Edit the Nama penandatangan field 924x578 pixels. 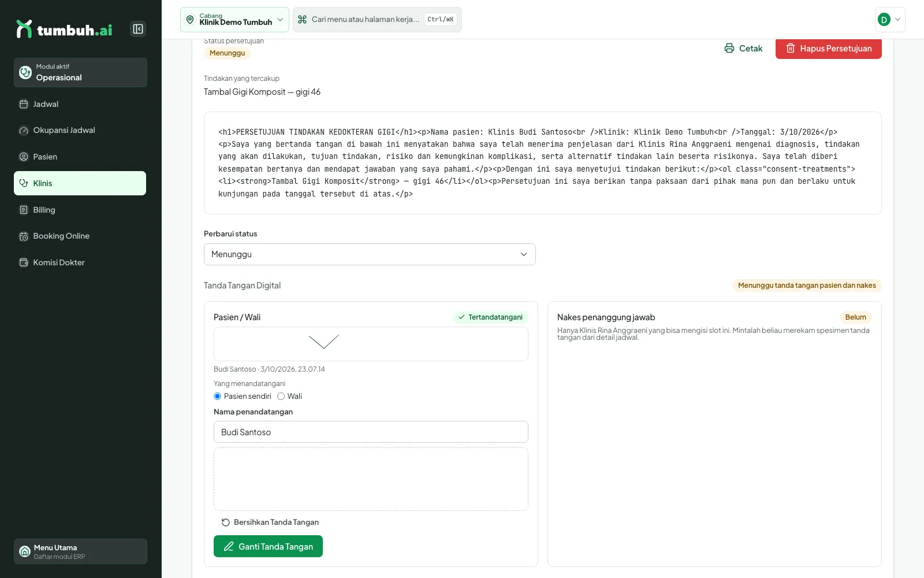click(x=371, y=432)
